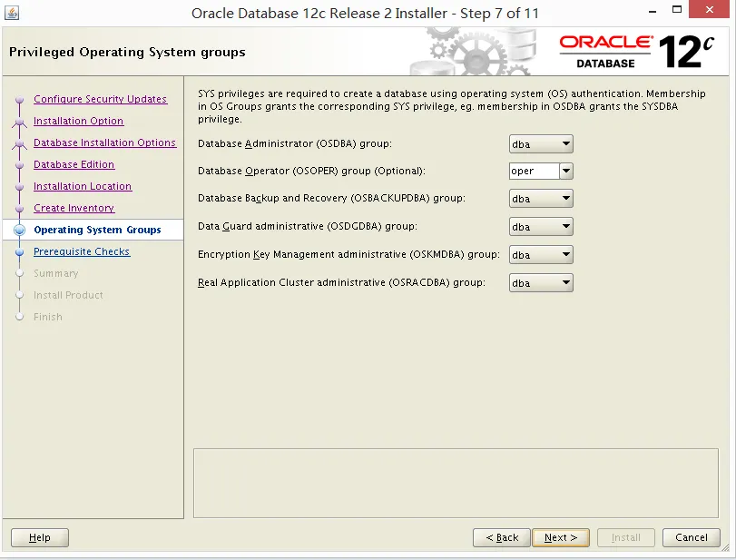Click the Real Application Cluster (OSRACDBA) label

point(341,282)
